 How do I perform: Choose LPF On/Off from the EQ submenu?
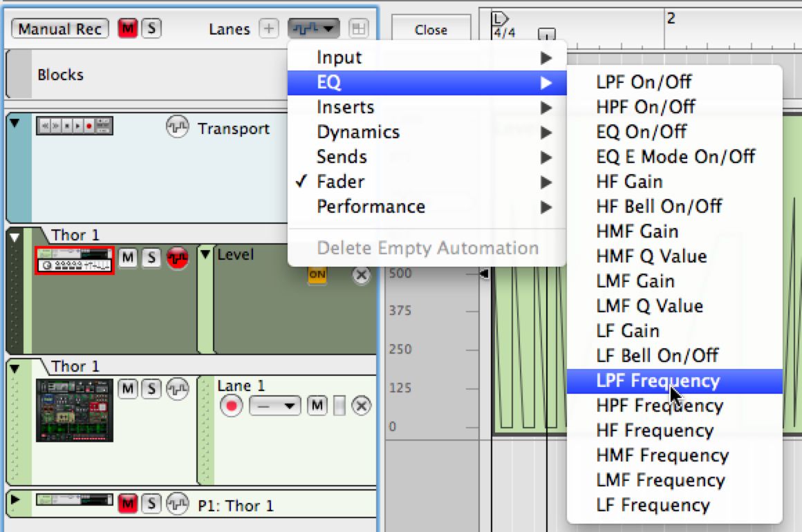[x=675, y=82]
